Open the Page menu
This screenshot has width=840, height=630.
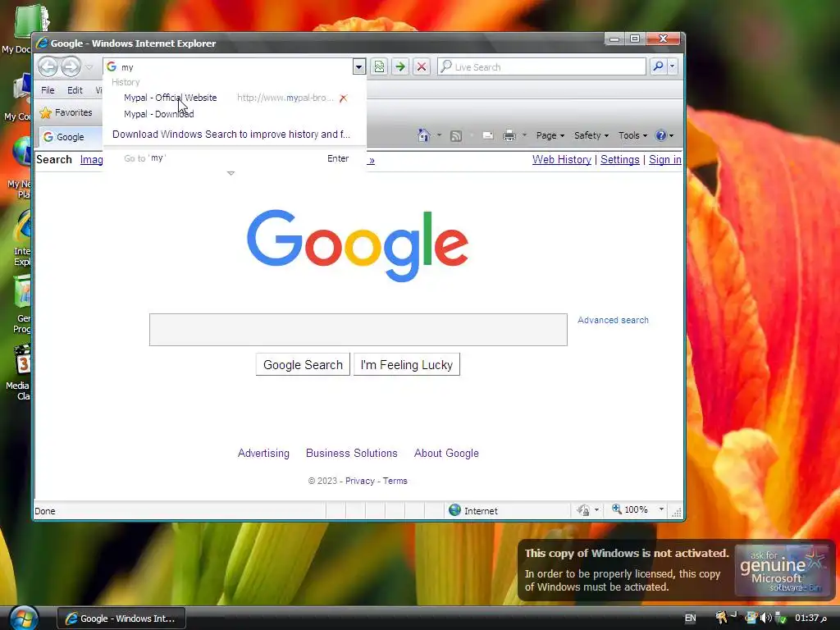(x=550, y=135)
